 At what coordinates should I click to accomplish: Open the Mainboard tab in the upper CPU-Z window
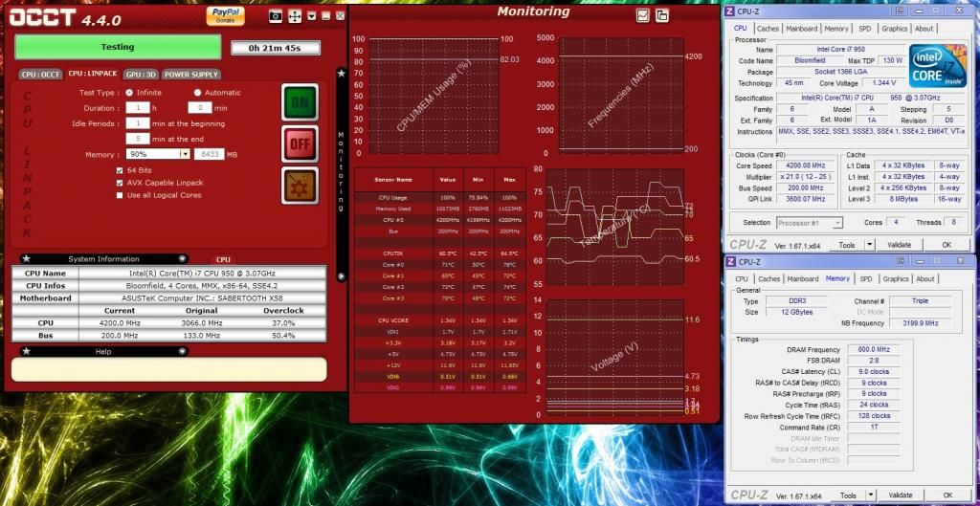[801, 29]
